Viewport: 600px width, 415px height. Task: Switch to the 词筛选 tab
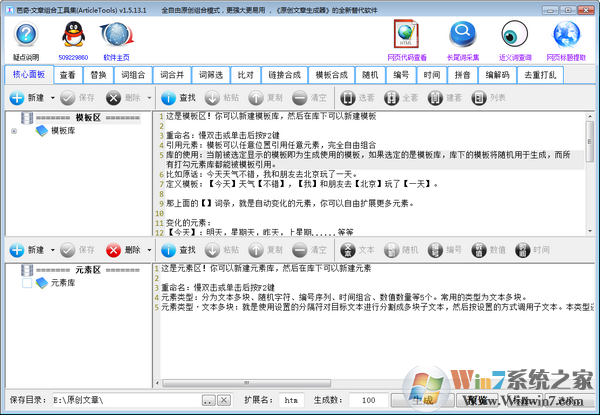point(211,75)
